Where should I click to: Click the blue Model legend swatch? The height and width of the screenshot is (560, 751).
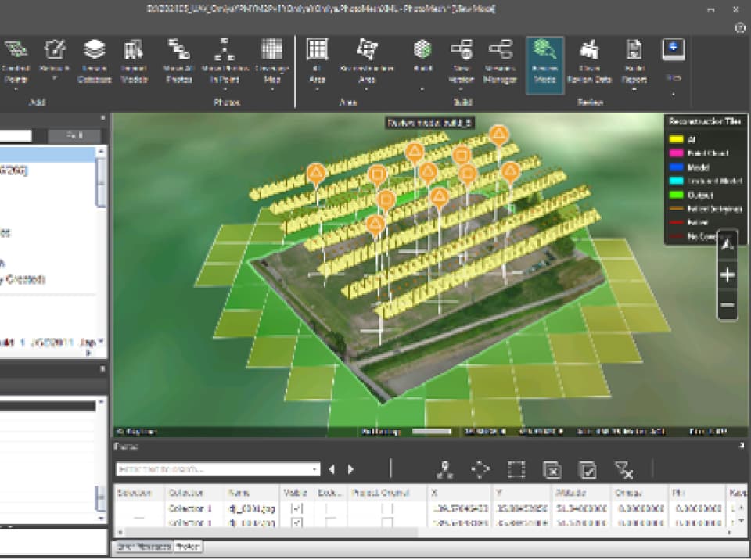tap(676, 167)
